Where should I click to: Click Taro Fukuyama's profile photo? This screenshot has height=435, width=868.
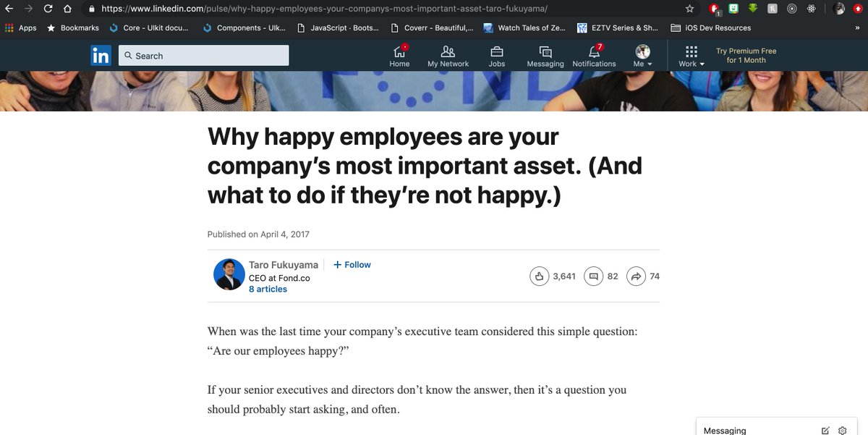pos(229,274)
